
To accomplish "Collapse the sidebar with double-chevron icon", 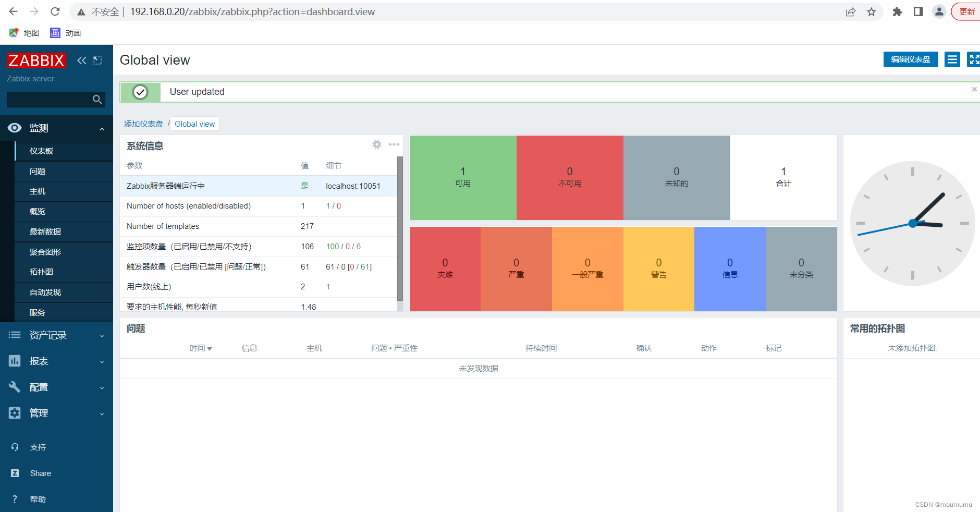I will tap(82, 60).
